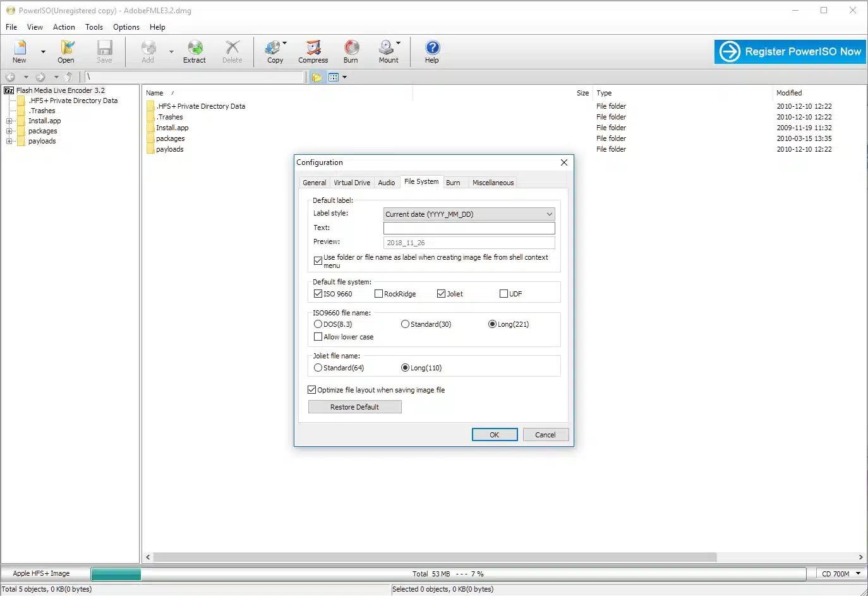Check the Allow lower case option
The width and height of the screenshot is (868, 596).
pos(318,336)
